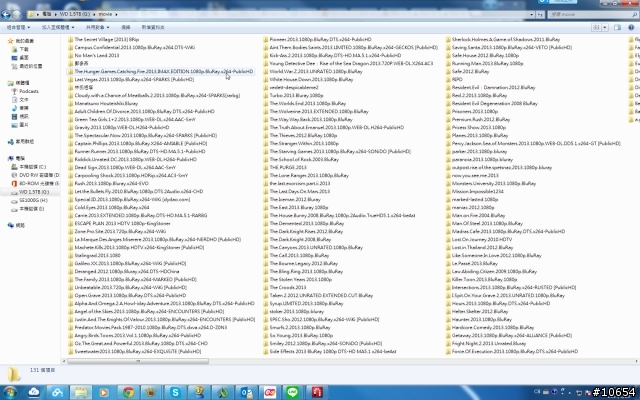This screenshot has height=400, width=640.
Task: Open the 共用對象 dropdown
Action: pos(98,27)
